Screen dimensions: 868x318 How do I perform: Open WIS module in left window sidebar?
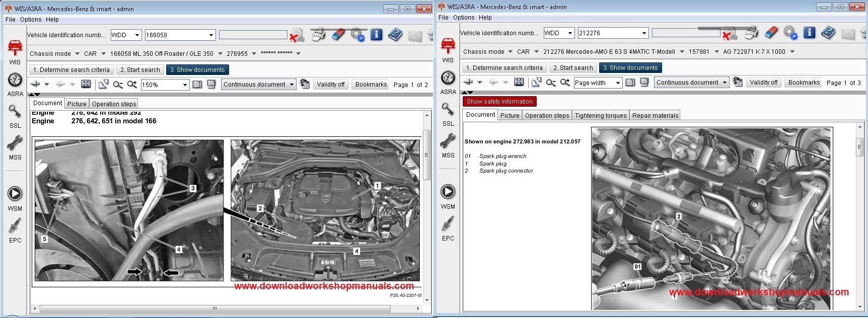[x=15, y=48]
